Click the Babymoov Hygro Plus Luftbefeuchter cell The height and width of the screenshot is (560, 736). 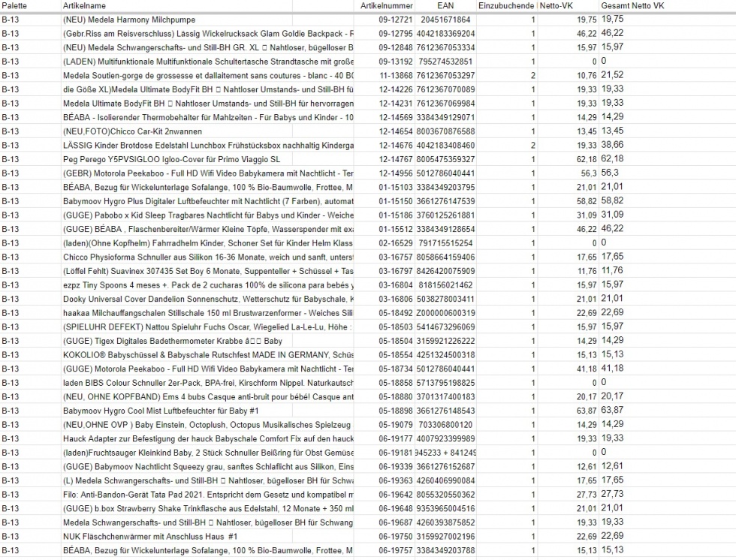(207, 201)
